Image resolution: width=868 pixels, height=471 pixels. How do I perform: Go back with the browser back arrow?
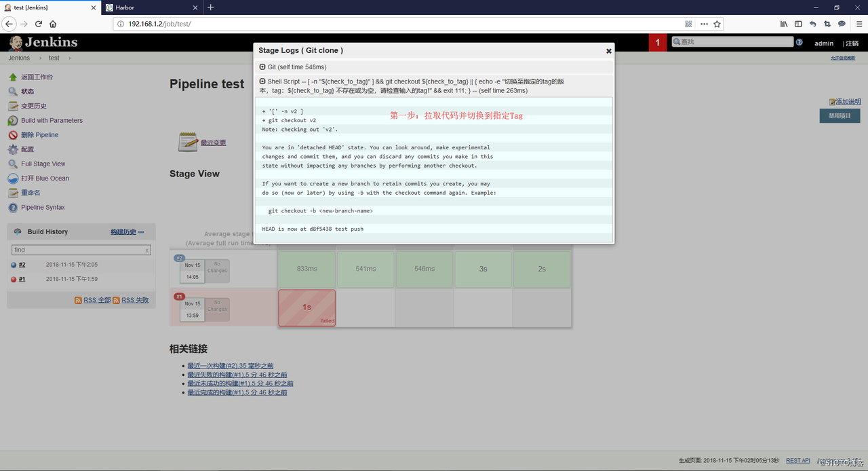coord(9,24)
